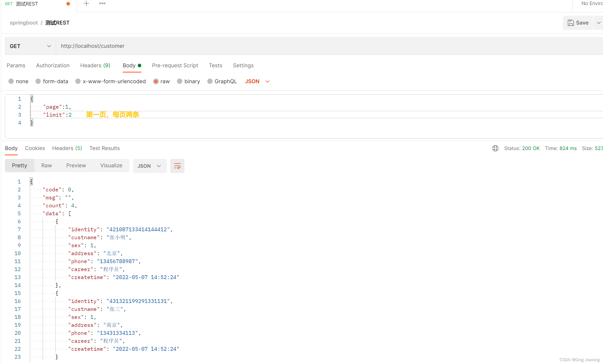Select the binary radio button

179,81
